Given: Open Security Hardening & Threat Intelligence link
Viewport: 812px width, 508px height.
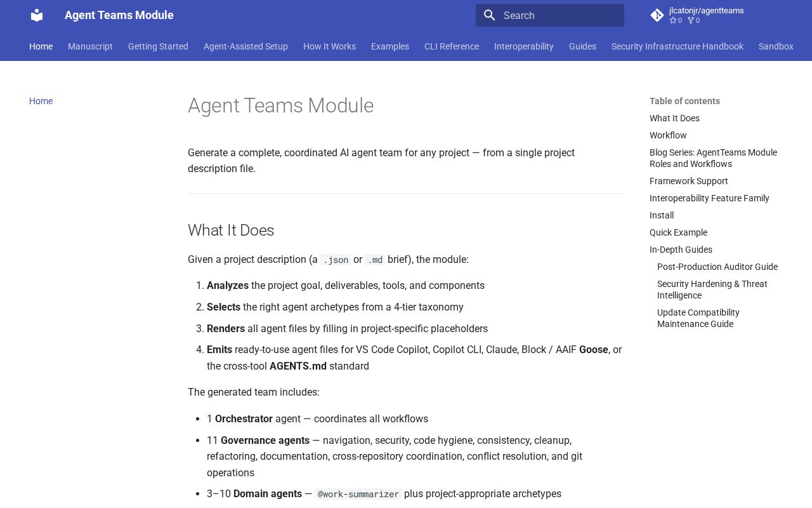Looking at the screenshot, I should (712, 290).
